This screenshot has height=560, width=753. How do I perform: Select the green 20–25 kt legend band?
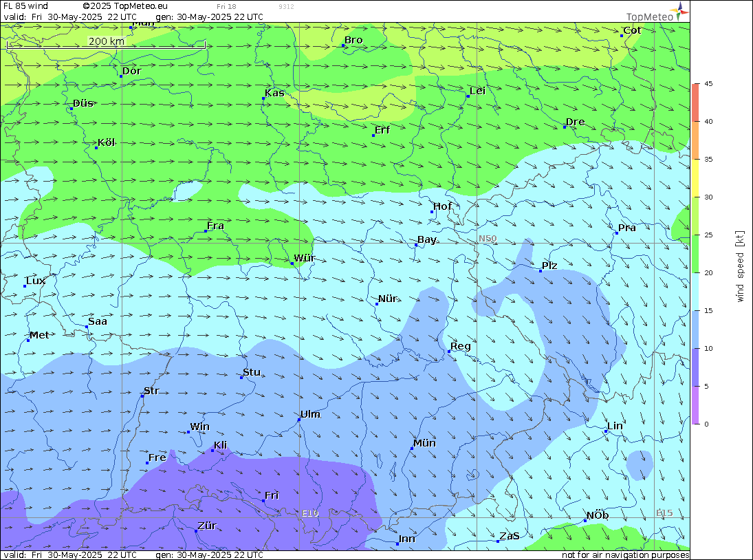(695, 254)
